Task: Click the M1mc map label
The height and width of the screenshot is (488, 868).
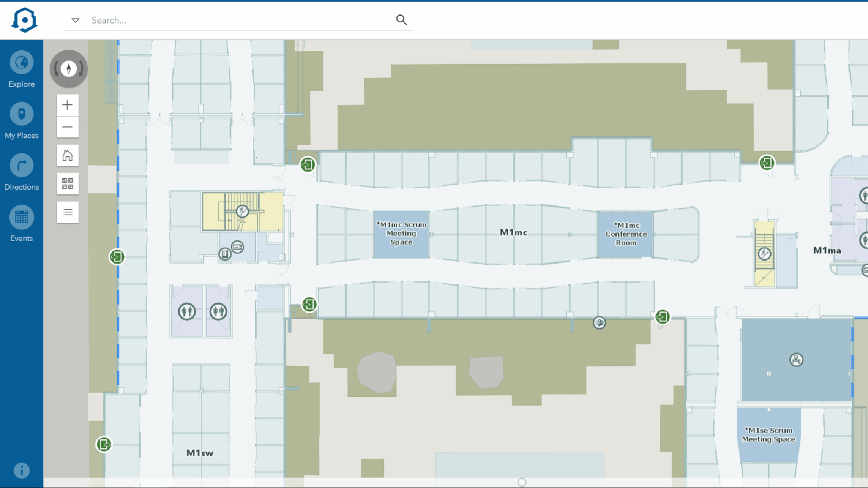Action: (x=514, y=232)
